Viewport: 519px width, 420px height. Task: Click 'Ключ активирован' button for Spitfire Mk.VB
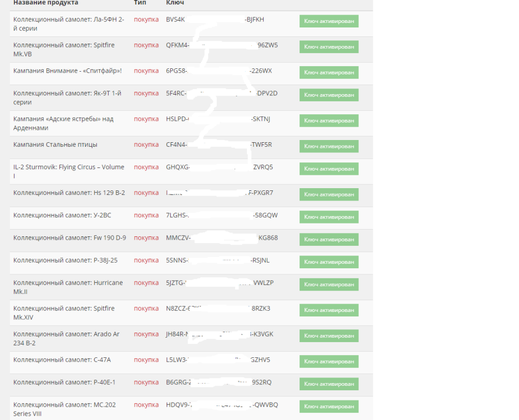tap(329, 46)
